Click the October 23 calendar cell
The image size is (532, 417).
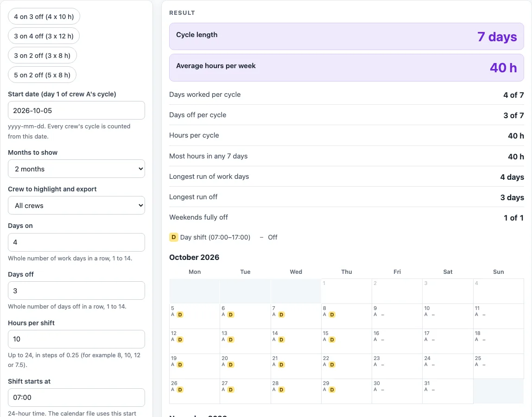397,366
